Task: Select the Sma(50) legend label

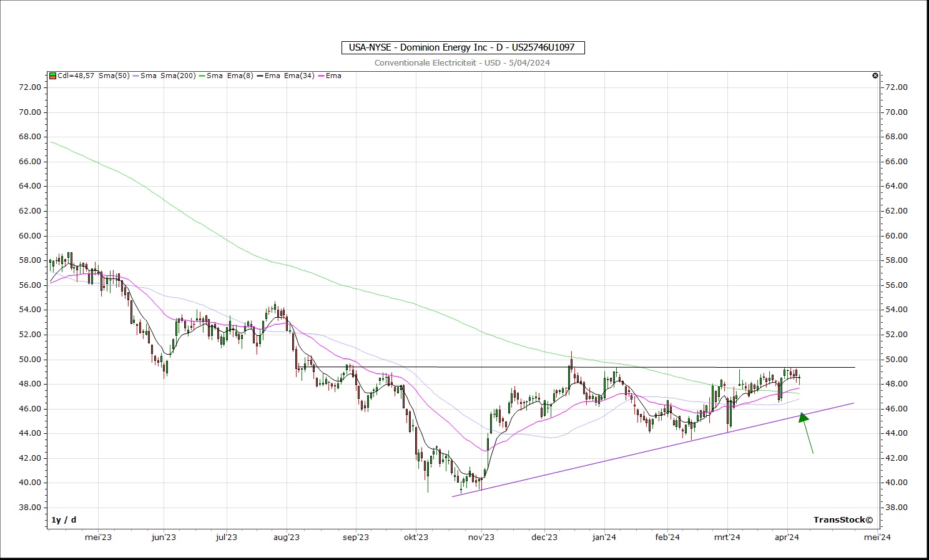Action: [114, 76]
